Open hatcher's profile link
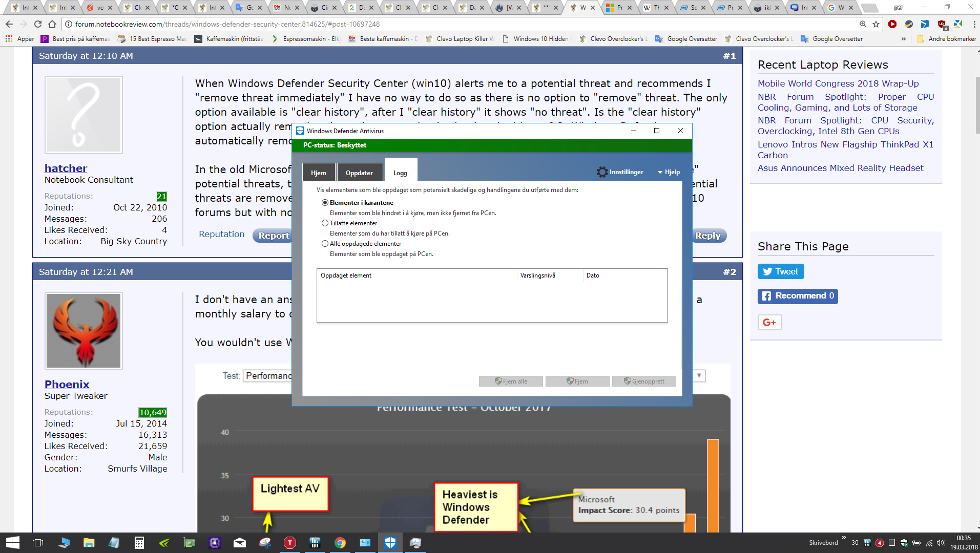The width and height of the screenshot is (980, 553). pos(66,168)
